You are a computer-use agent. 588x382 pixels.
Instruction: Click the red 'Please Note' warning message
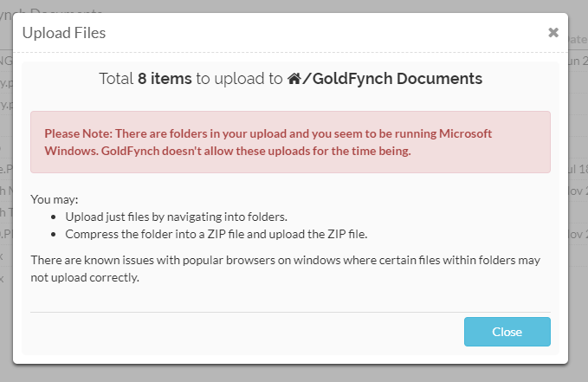(290, 142)
